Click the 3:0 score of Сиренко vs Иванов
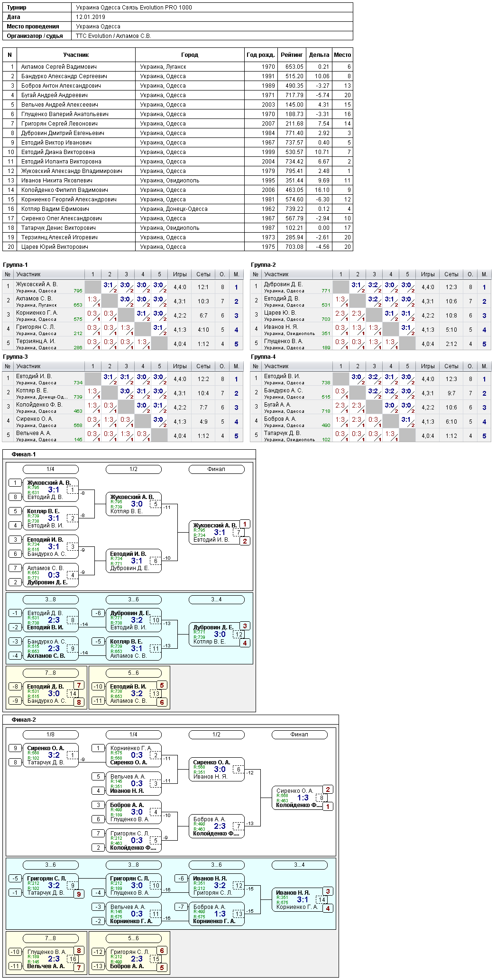The height and width of the screenshot is (980, 496). (220, 769)
